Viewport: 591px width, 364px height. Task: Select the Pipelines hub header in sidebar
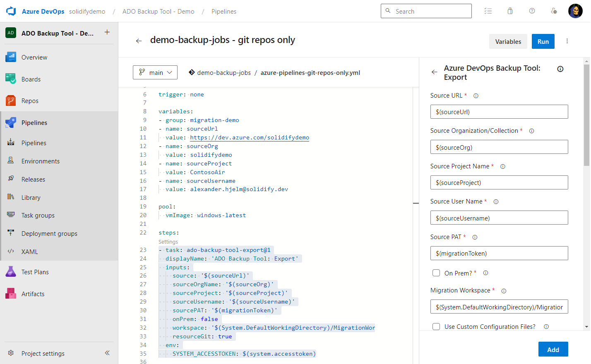coord(59,122)
